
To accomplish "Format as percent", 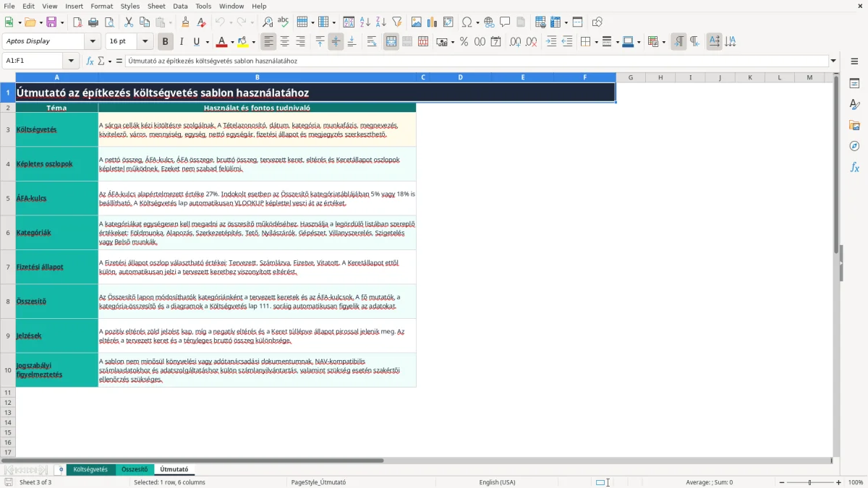I will pyautogui.click(x=464, y=42).
